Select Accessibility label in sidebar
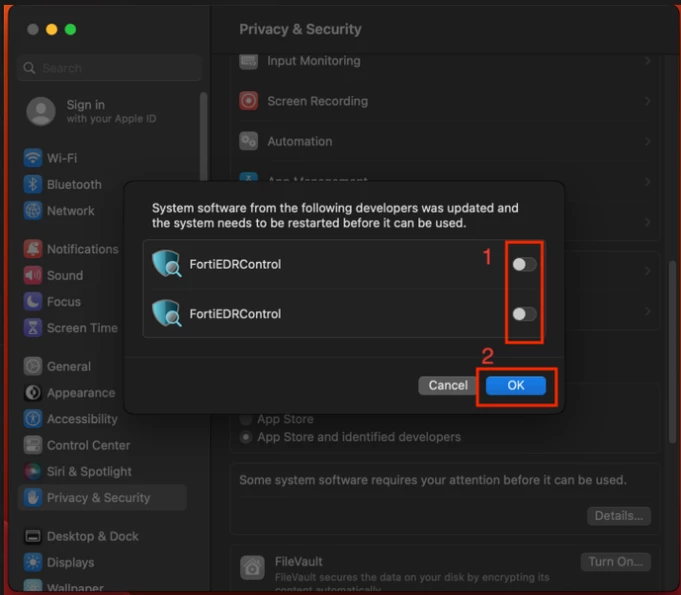This screenshot has height=595, width=681. 83,419
